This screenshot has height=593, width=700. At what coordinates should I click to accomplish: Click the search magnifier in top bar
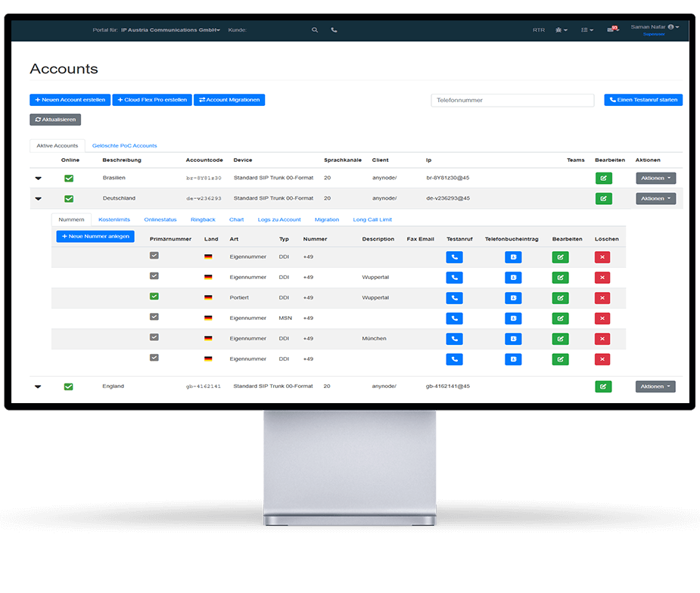[x=315, y=30]
